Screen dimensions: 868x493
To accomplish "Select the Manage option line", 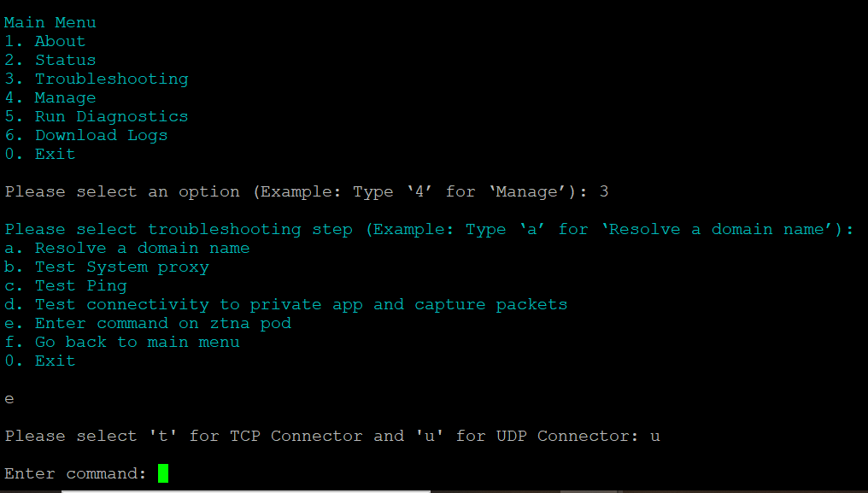I will click(50, 97).
